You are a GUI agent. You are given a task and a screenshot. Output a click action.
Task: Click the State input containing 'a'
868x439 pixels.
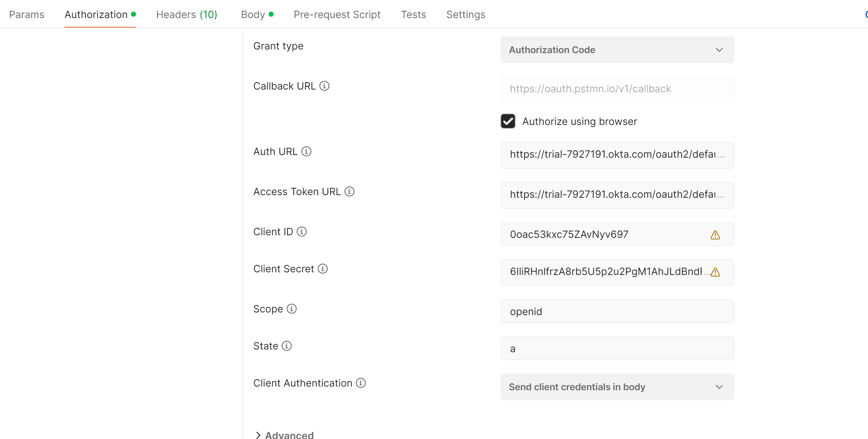tap(617, 348)
